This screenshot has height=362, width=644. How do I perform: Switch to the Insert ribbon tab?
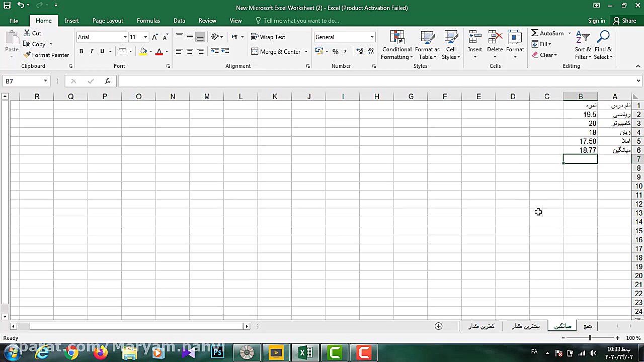pos(71,21)
